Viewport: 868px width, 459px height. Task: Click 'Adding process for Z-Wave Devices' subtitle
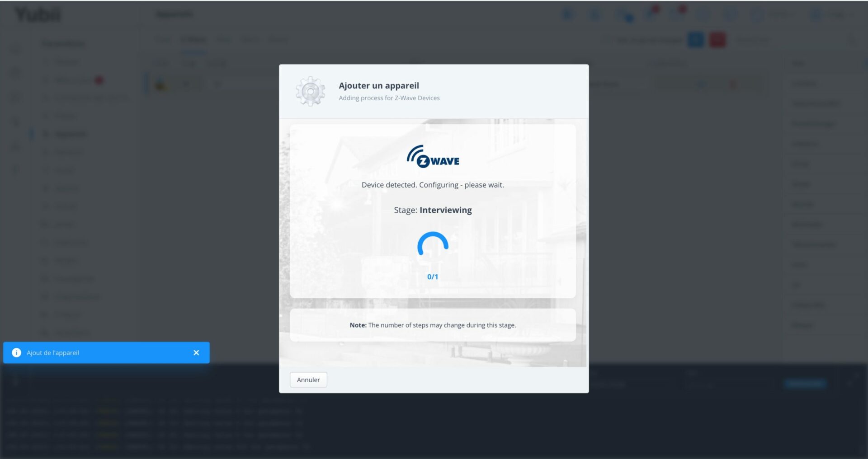point(389,98)
